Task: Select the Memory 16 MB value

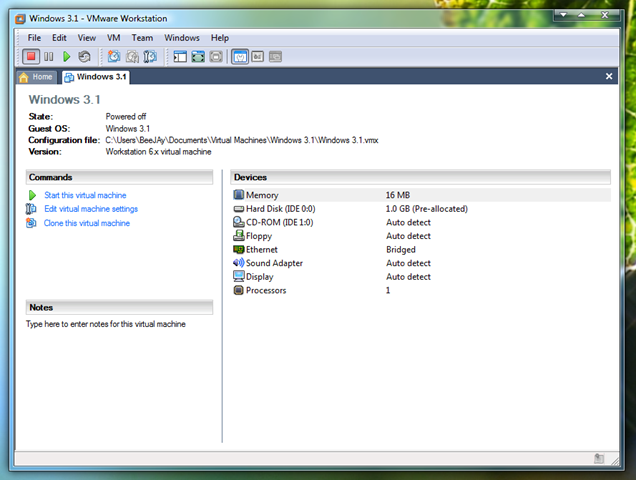Action: pyautogui.click(x=398, y=195)
